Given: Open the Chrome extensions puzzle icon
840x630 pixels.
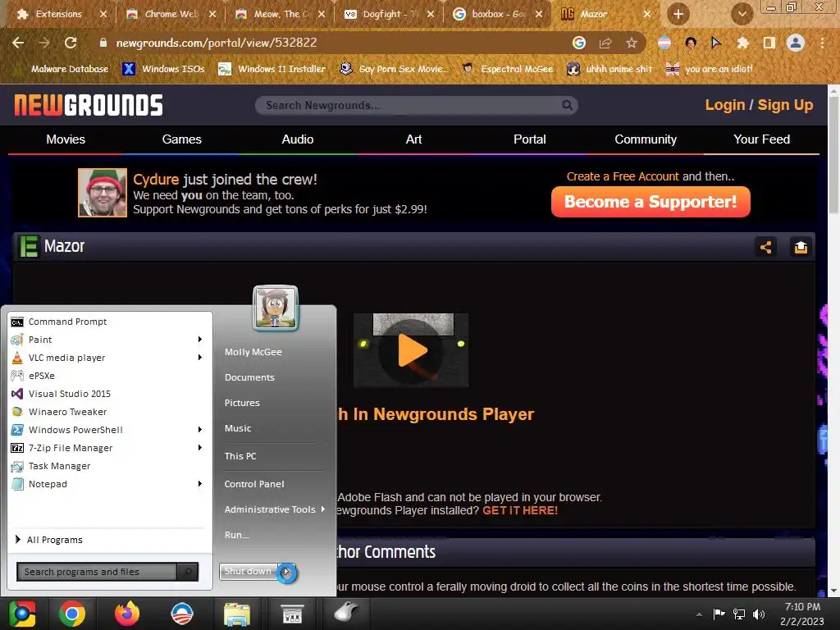Looking at the screenshot, I should coord(742,43).
